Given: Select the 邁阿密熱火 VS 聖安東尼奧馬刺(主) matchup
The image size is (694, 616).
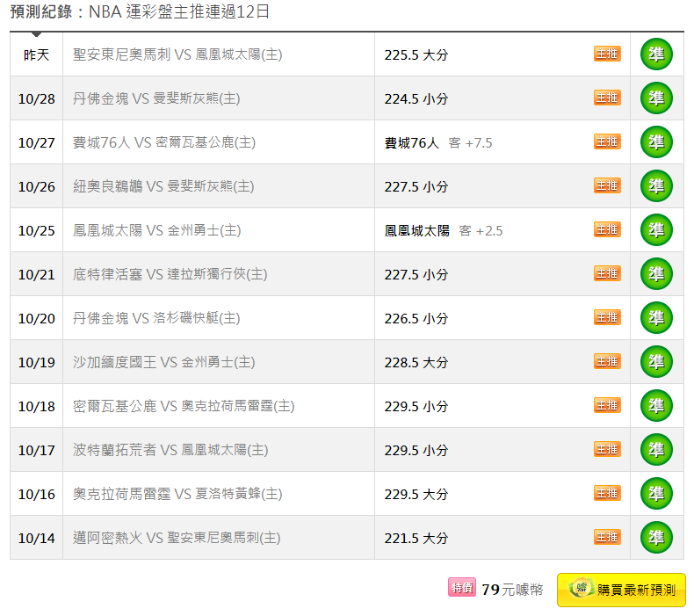Looking at the screenshot, I should [177, 538].
